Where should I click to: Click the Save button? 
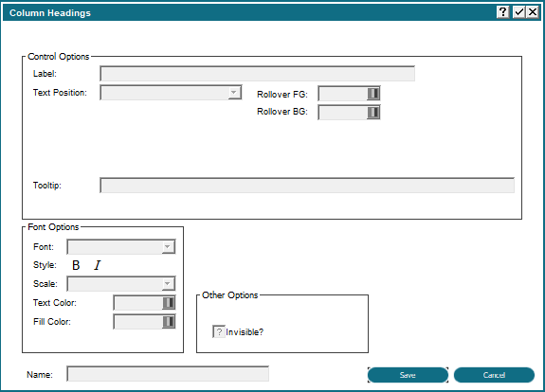click(408, 375)
